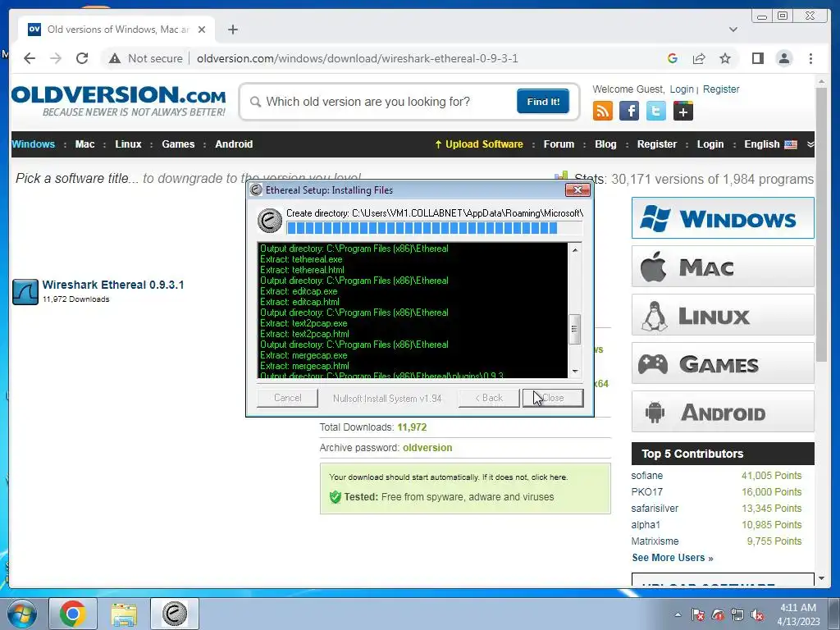
Task: Click the green Tested shield icon
Action: point(336,497)
